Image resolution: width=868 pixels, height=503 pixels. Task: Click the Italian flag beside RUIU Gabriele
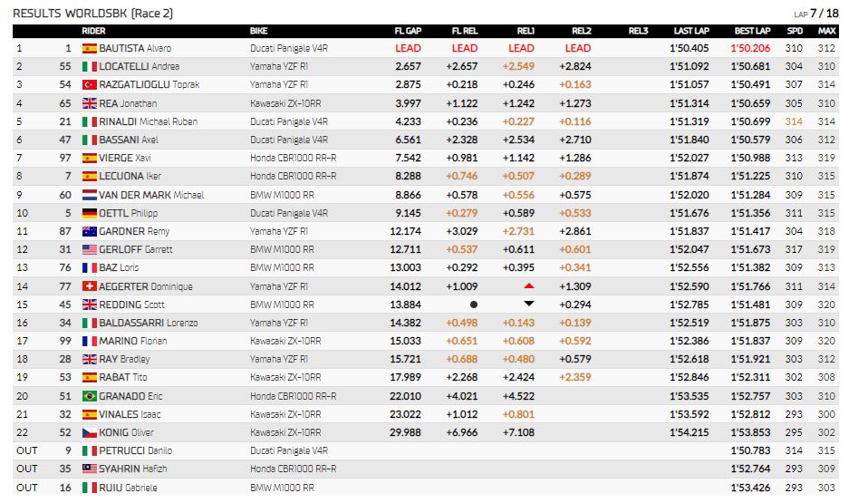89,488
